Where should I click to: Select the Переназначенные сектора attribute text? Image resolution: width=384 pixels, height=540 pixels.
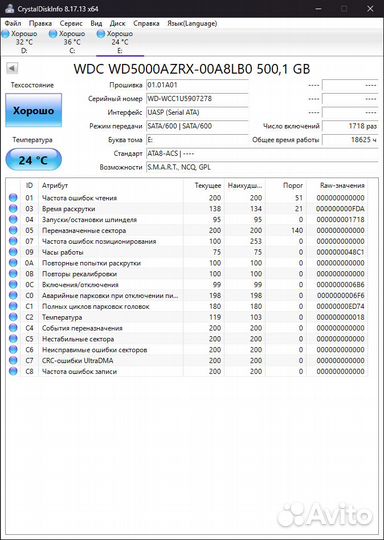(x=84, y=230)
